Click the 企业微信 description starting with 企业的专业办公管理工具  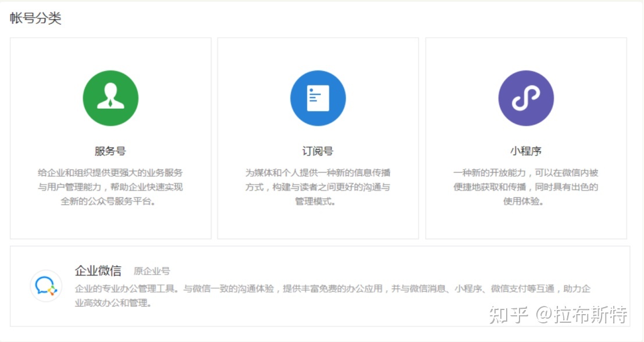pos(333,296)
